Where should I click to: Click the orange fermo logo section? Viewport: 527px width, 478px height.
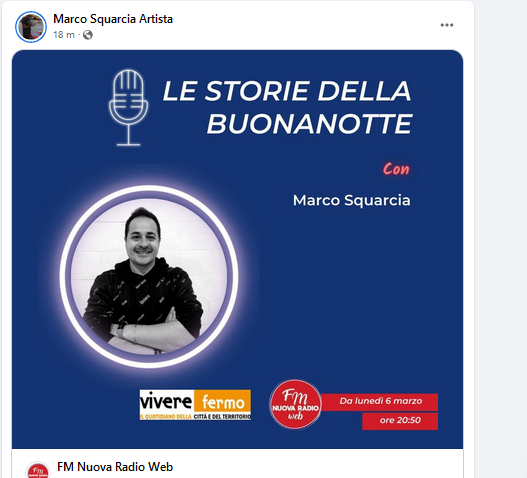click(222, 401)
